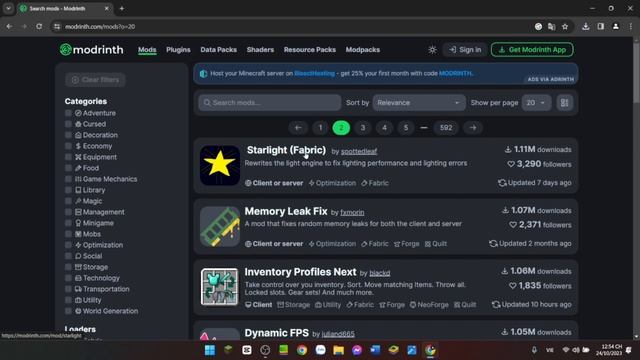
Task: Open Memory Leak Fix title link
Action: point(286,211)
